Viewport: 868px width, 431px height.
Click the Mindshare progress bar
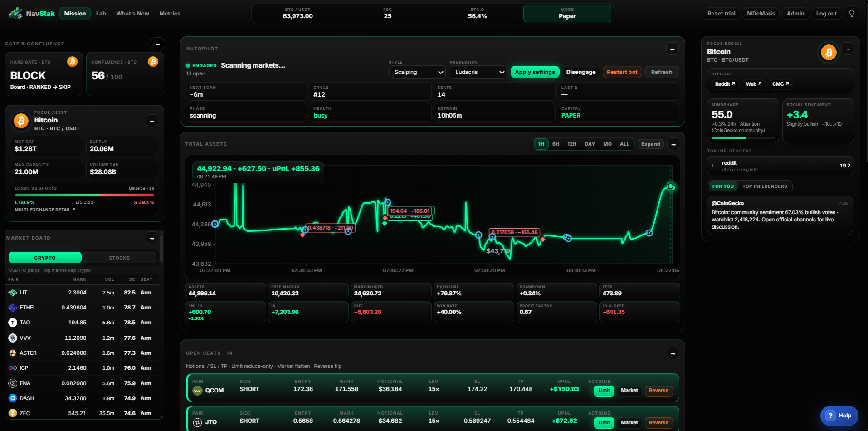tap(743, 137)
